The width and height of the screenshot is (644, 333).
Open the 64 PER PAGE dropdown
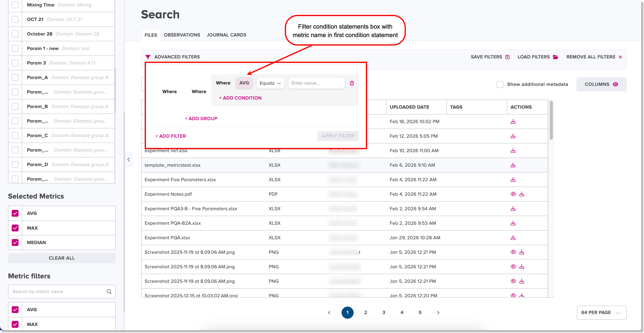coord(601,312)
